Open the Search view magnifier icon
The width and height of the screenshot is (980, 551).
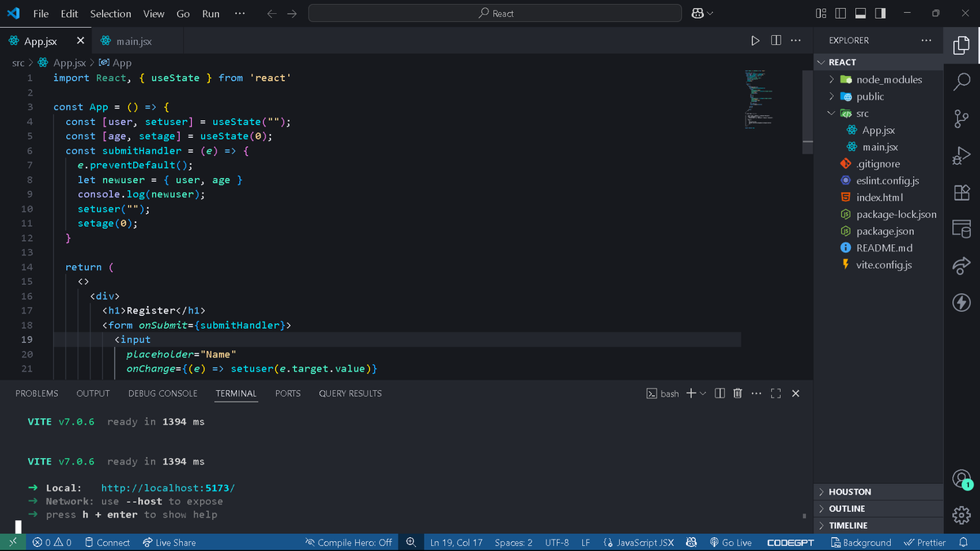pos(961,80)
